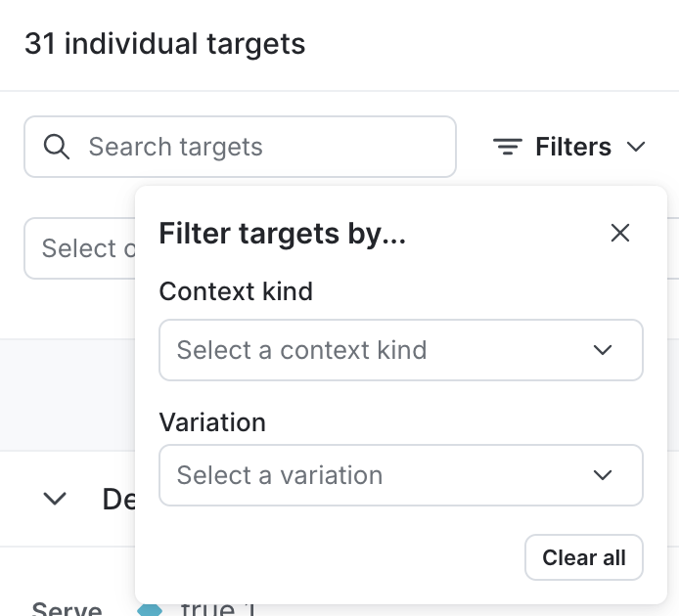Close the Filter targets popup

pyautogui.click(x=620, y=233)
